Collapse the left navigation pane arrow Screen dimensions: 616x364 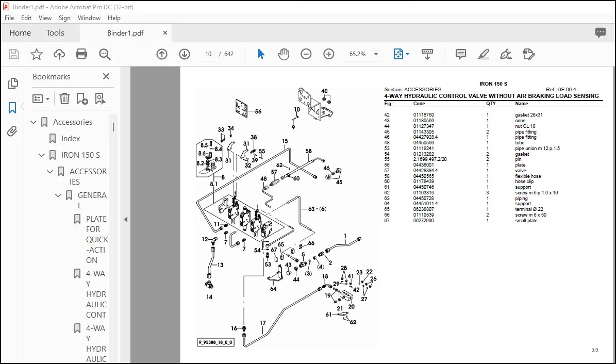click(x=126, y=219)
